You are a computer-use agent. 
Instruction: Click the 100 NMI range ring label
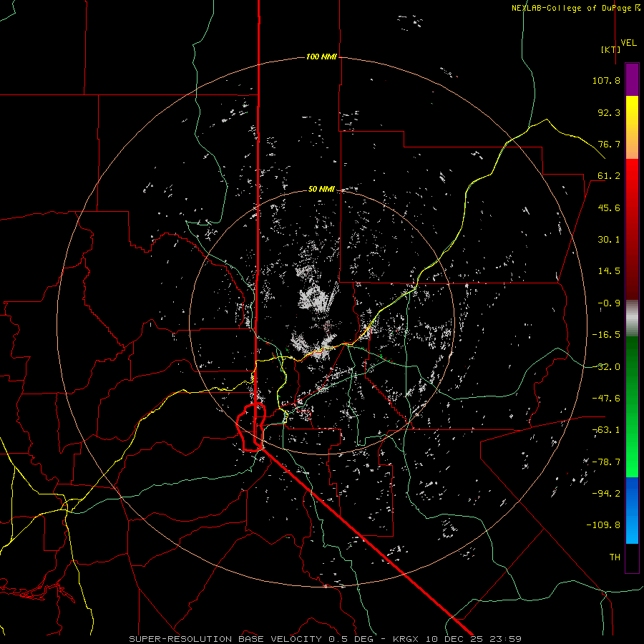coord(321,57)
